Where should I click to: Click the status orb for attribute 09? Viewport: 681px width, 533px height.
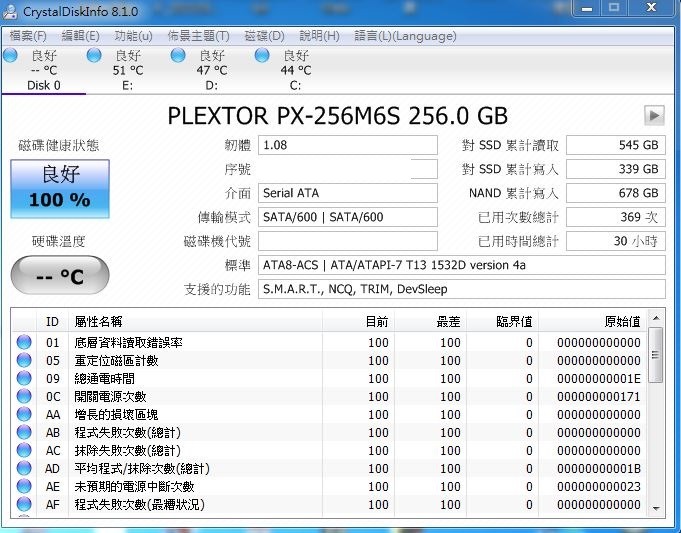click(x=24, y=378)
